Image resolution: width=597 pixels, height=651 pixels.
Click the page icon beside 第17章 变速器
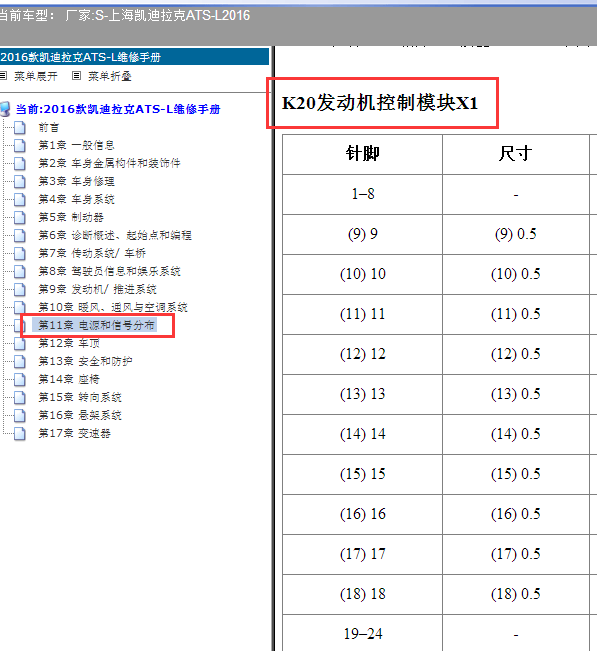coord(20,433)
